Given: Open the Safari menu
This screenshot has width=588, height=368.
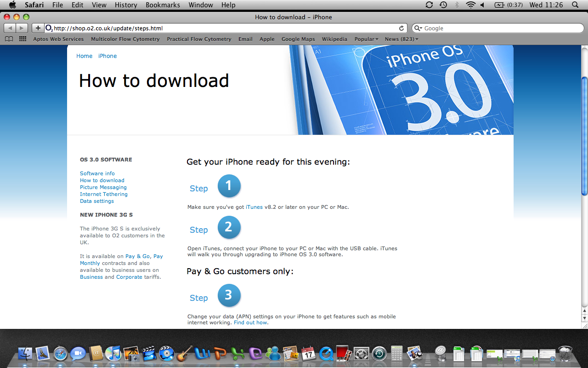Looking at the screenshot, I should click(34, 5).
